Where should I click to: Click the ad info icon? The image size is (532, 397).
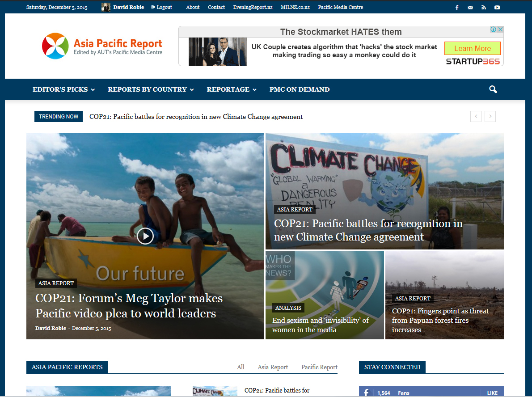pos(493,29)
